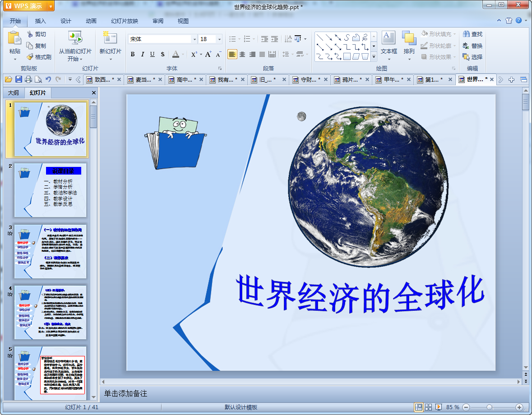The height and width of the screenshot is (415, 532).
Task: Click the Paste icon
Action: click(14, 38)
